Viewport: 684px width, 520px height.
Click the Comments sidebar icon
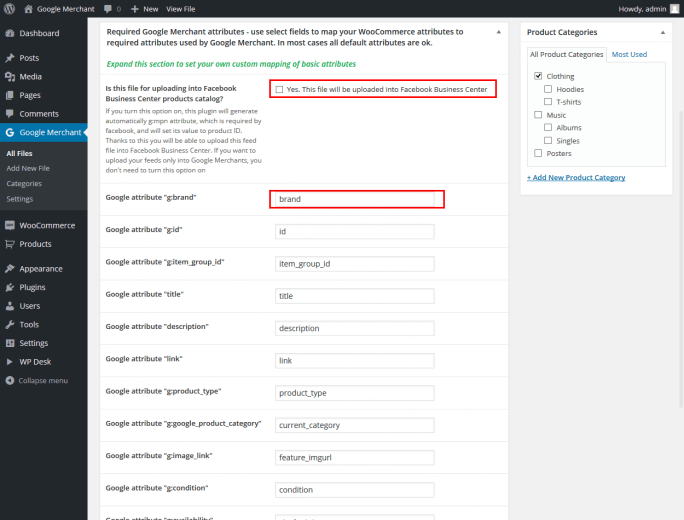click(x=10, y=114)
